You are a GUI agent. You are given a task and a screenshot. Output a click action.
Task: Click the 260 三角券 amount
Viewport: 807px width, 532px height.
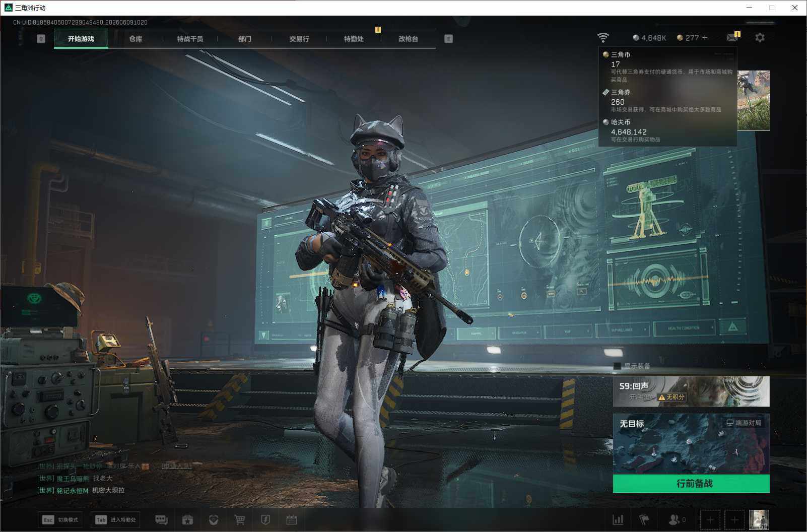point(618,102)
